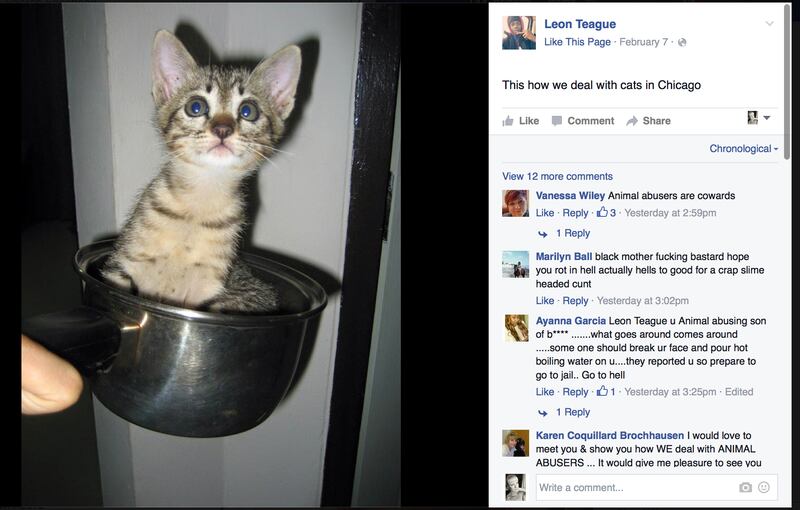The image size is (800, 510).
Task: Click the like count thumb on Vanessa Wiley's comment
Action: click(x=603, y=213)
